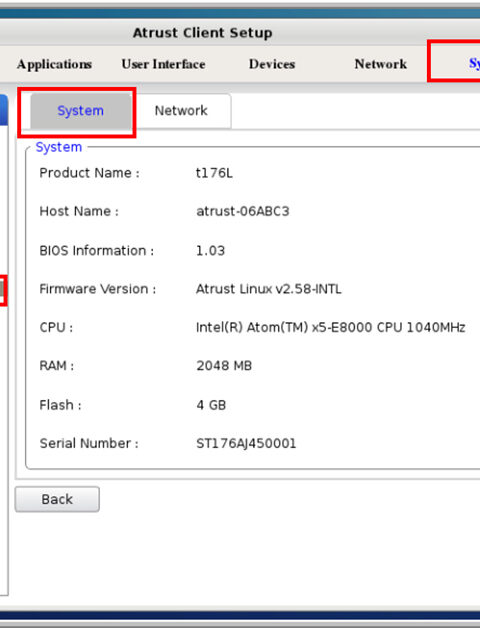The width and height of the screenshot is (480, 628).
Task: Select the Network tab in the top bar
Action: coord(381,64)
